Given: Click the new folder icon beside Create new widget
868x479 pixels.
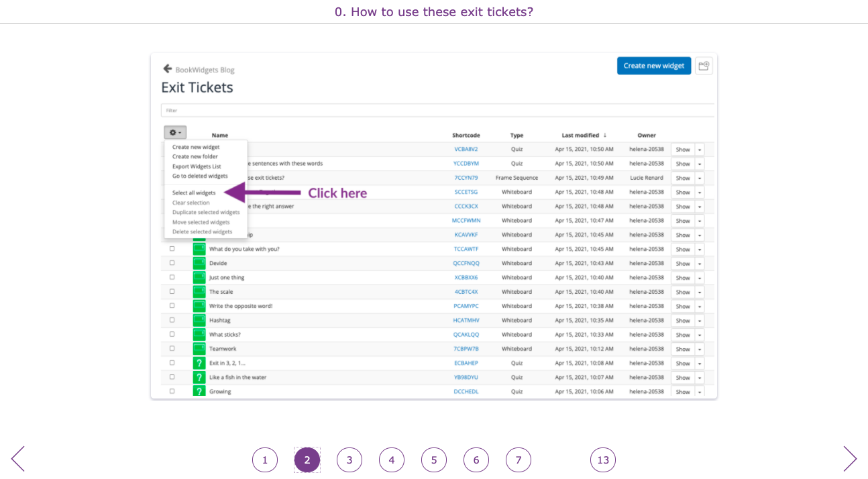Looking at the screenshot, I should 704,65.
